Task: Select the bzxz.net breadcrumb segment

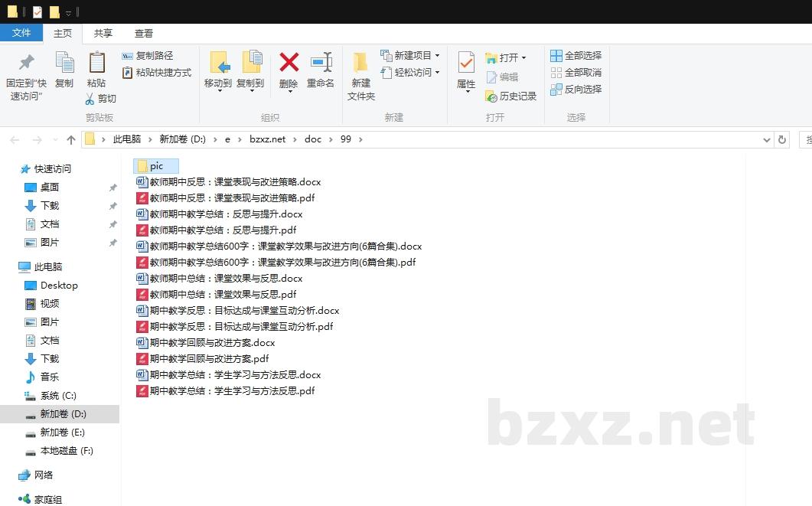Action: point(267,139)
